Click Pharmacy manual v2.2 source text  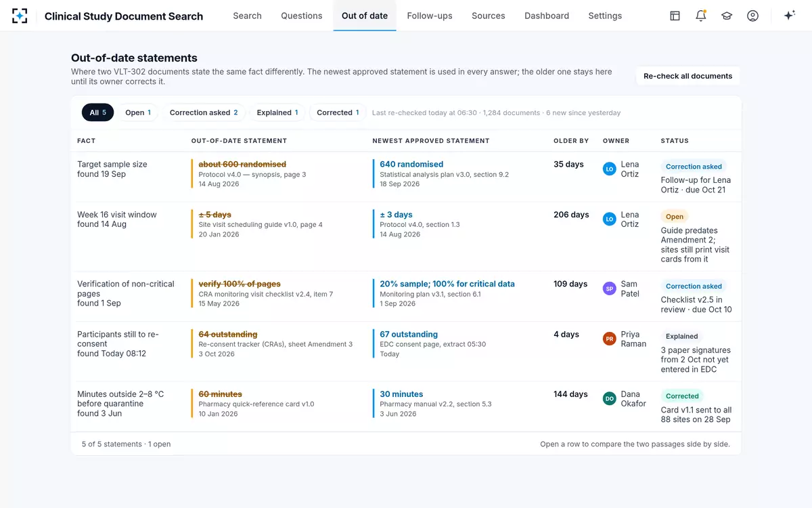436,404
